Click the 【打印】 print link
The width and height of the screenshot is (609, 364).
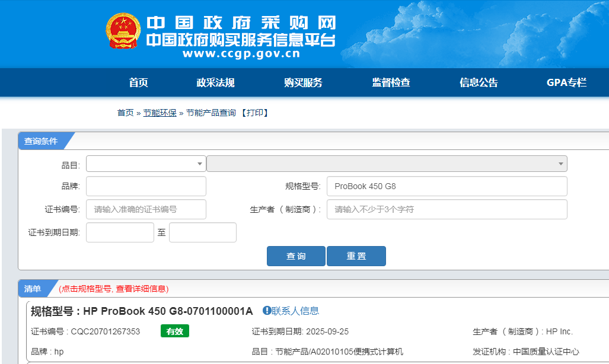pos(255,113)
